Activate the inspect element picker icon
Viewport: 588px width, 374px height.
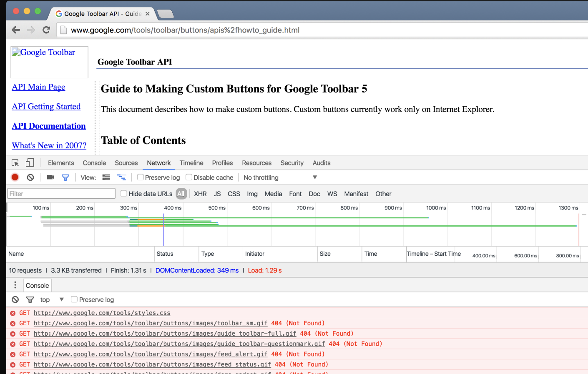(x=15, y=163)
